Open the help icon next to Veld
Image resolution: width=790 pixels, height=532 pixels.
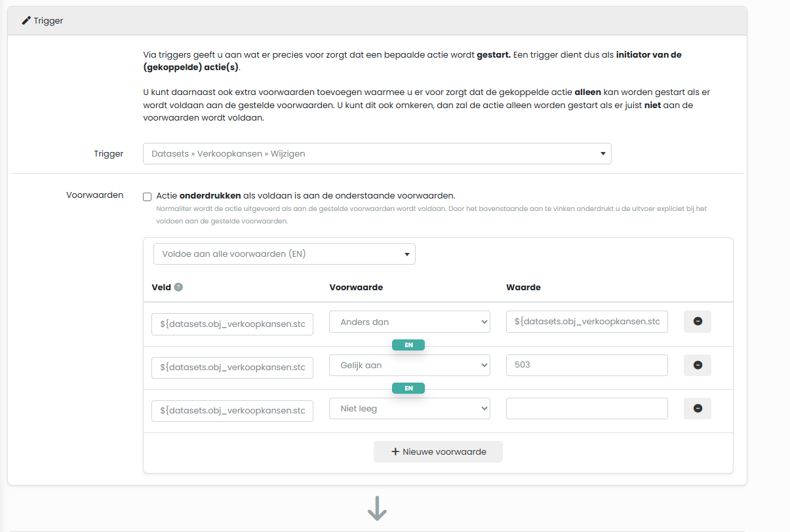[178, 287]
